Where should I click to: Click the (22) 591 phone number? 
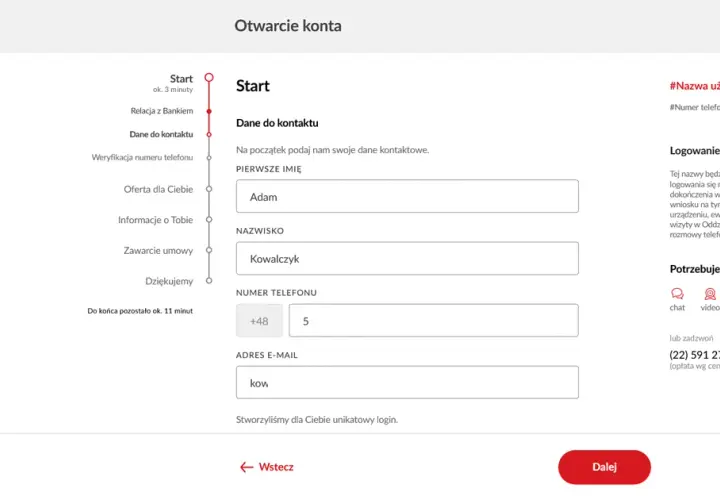coord(695,355)
